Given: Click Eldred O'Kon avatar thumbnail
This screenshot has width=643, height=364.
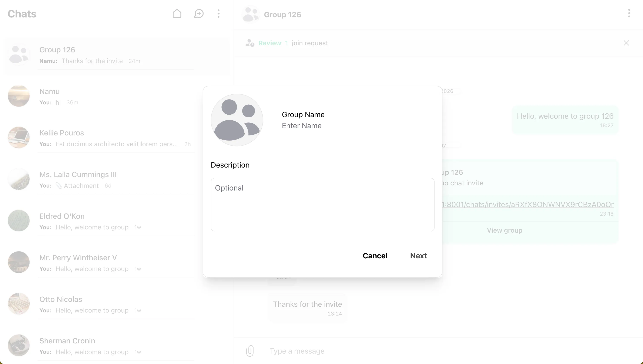Looking at the screenshot, I should pos(19,220).
